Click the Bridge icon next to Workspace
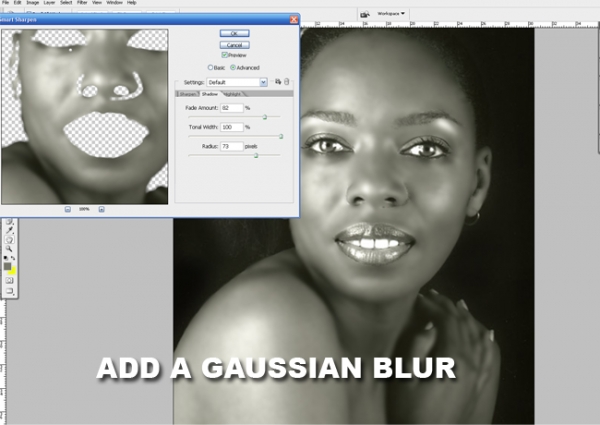Image resolution: width=600 pixels, height=425 pixels. click(x=365, y=14)
